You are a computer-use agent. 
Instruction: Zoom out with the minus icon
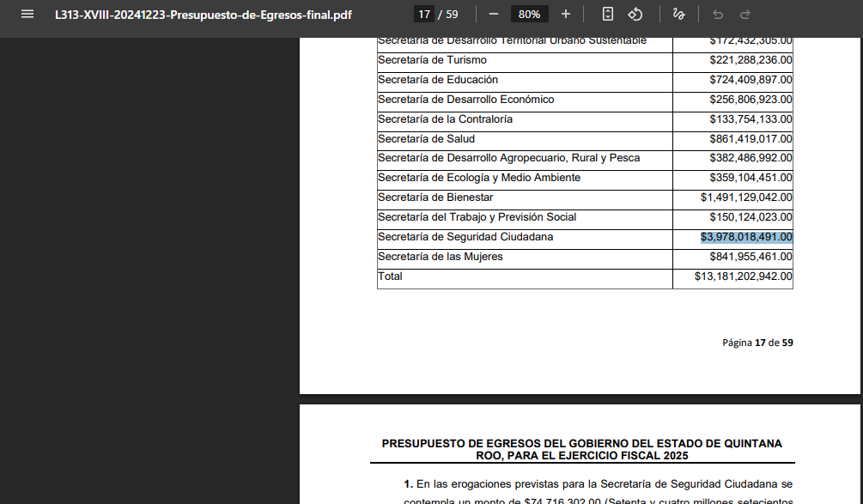494,15
